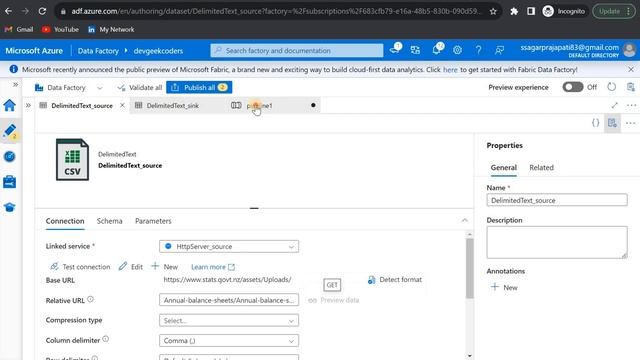This screenshot has width=640, height=360.
Task: Open the YouTube bookmark
Action: click(x=60, y=29)
